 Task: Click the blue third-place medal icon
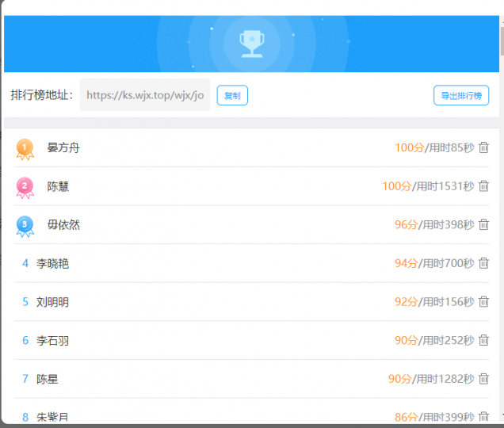(x=25, y=226)
